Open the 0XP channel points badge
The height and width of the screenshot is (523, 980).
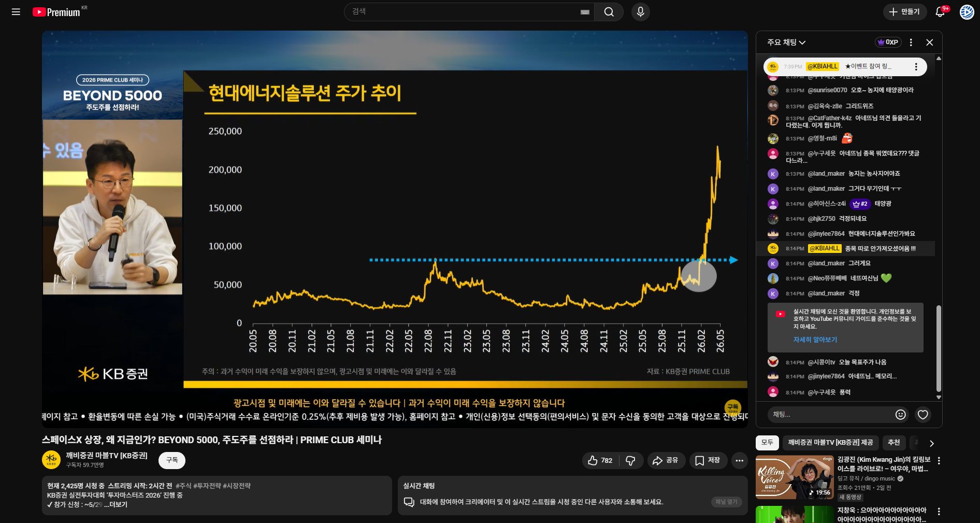(x=888, y=43)
